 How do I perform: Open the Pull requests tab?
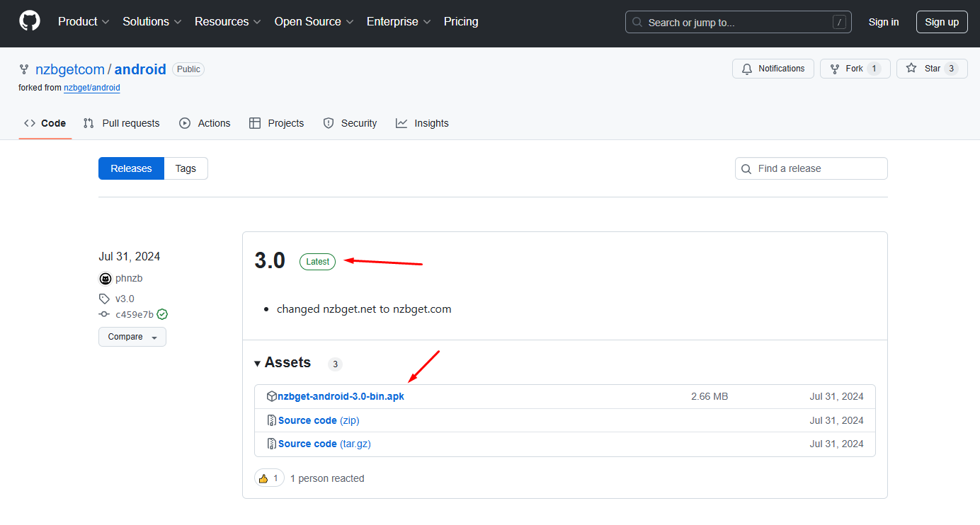point(122,123)
